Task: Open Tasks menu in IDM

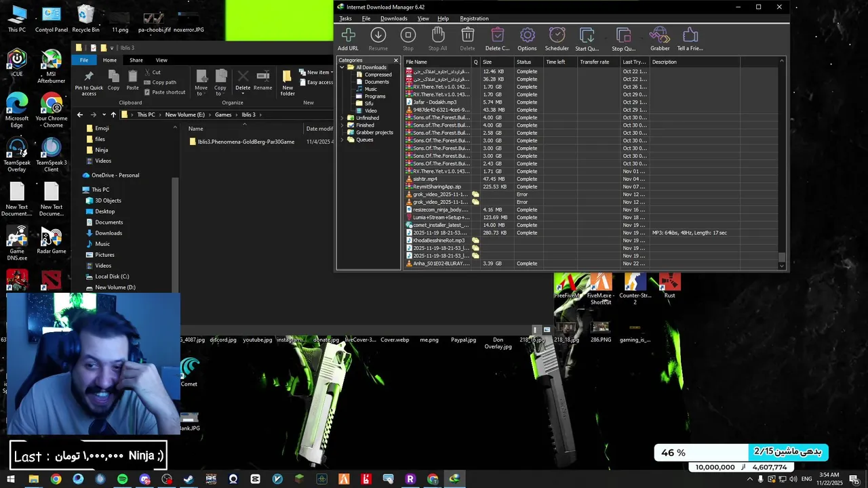Action: coord(345,18)
